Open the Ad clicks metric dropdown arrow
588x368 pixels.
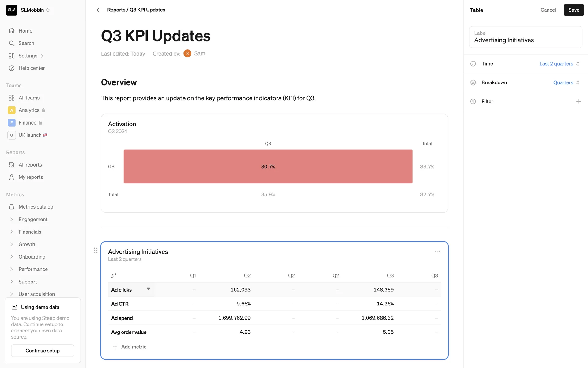[149, 289]
